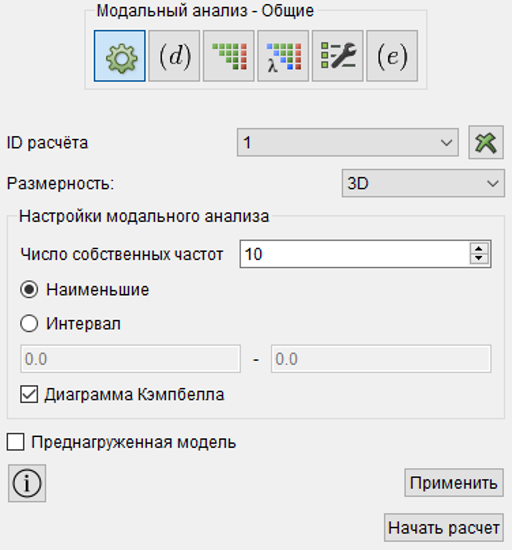The image size is (512, 550).
Task: Click the info (i) button
Action: tap(27, 483)
